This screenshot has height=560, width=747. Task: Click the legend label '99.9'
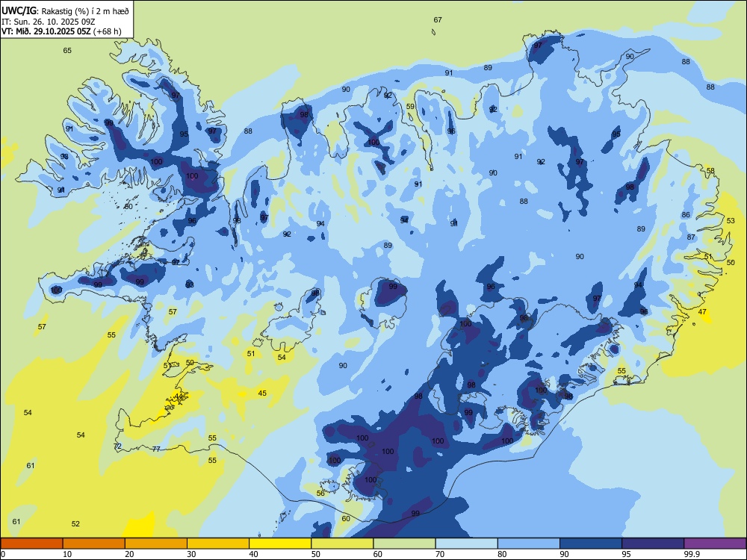(691, 554)
